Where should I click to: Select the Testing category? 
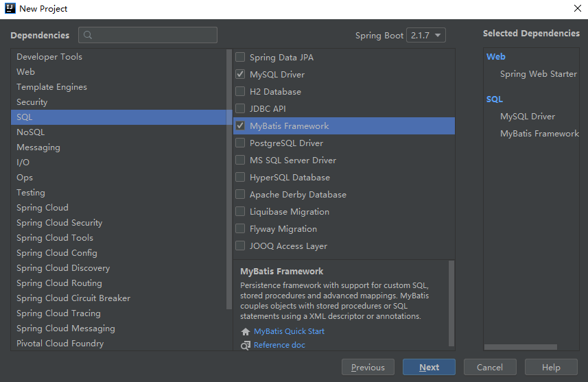tap(119, 192)
